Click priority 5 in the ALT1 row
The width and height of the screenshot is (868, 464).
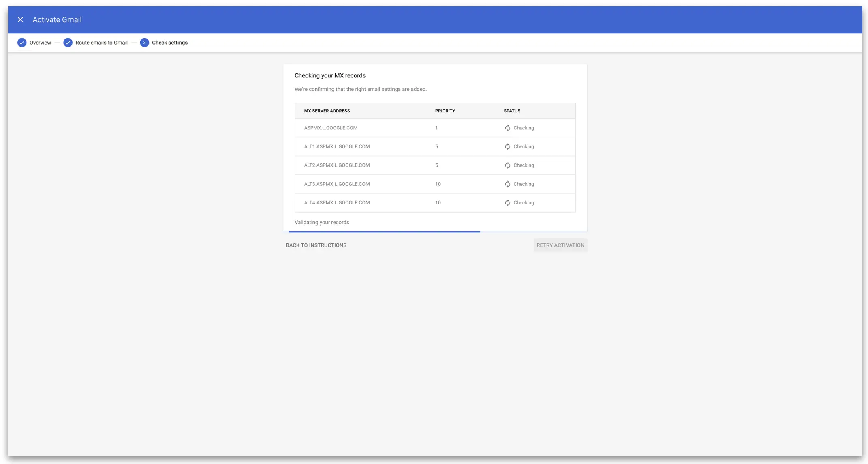pyautogui.click(x=436, y=146)
